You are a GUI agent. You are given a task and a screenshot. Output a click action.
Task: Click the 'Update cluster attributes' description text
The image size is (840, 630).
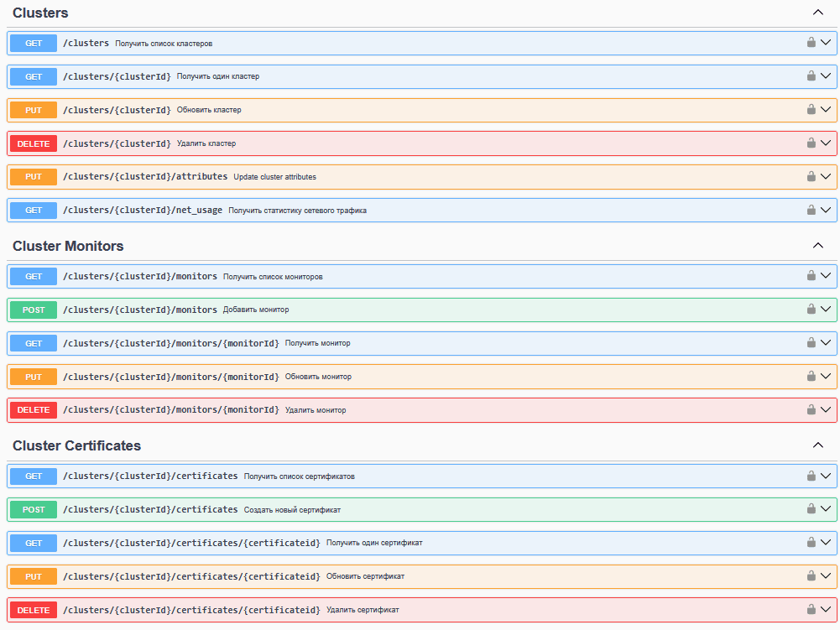coord(274,177)
